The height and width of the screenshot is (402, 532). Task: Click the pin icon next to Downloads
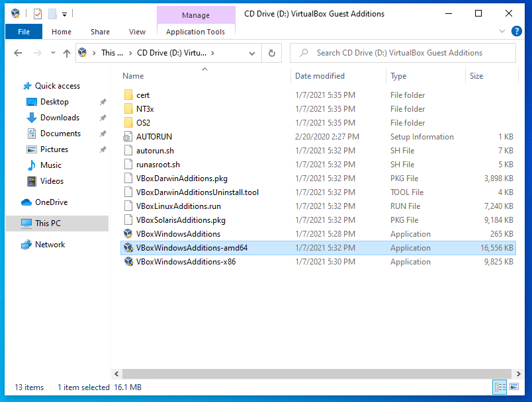[103, 118]
